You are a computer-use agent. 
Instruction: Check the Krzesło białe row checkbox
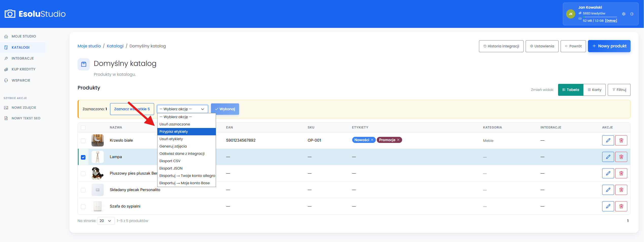(x=83, y=141)
